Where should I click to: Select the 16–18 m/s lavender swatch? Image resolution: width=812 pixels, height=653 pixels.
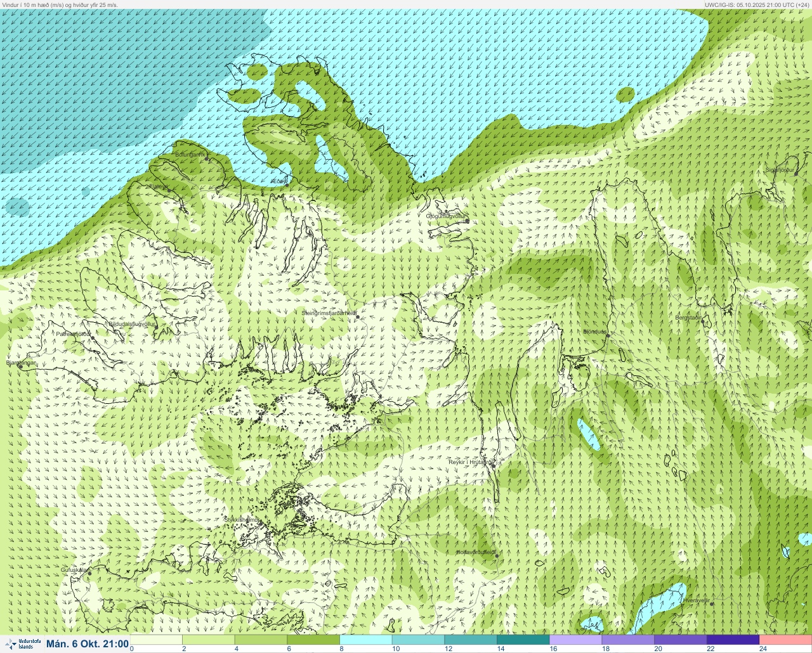tap(575, 640)
